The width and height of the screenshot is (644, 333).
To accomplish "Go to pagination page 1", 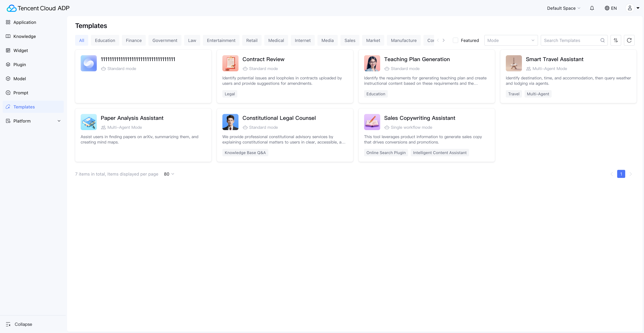I will coord(621,174).
